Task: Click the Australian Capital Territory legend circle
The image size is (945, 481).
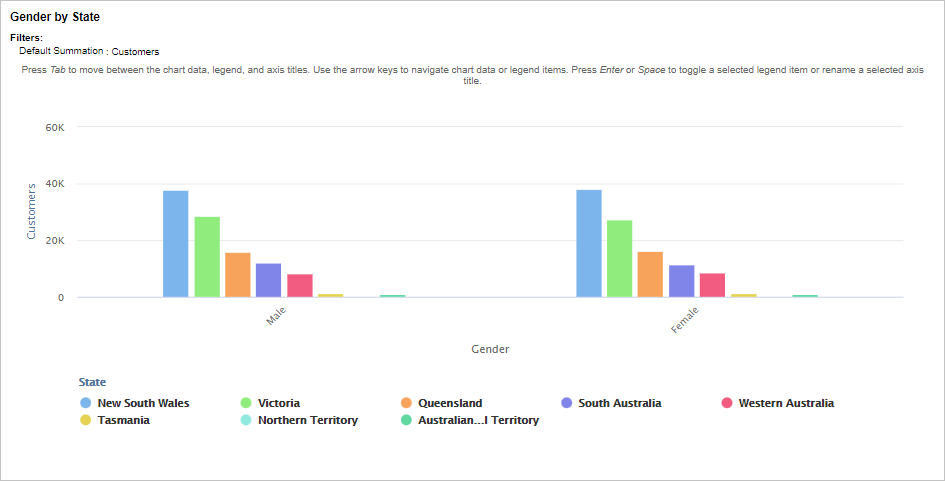Action: pos(406,420)
